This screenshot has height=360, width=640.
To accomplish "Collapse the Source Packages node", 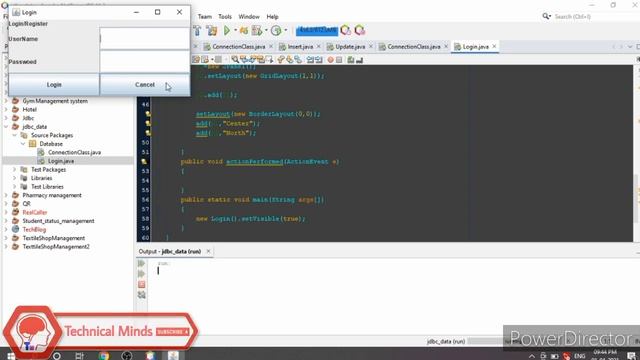I will pos(15,135).
